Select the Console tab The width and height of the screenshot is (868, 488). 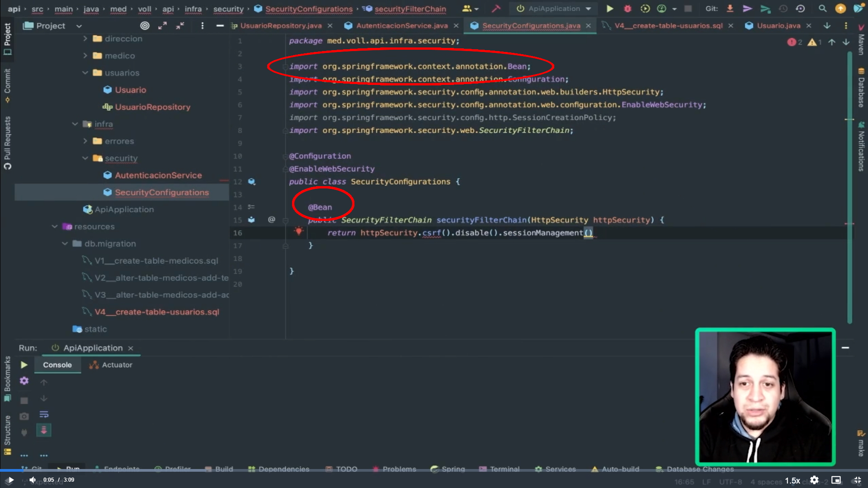[57, 365]
